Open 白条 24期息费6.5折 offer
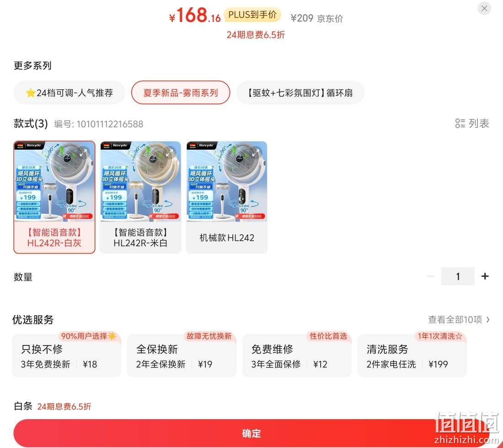This screenshot has height=448, width=503. (52, 406)
